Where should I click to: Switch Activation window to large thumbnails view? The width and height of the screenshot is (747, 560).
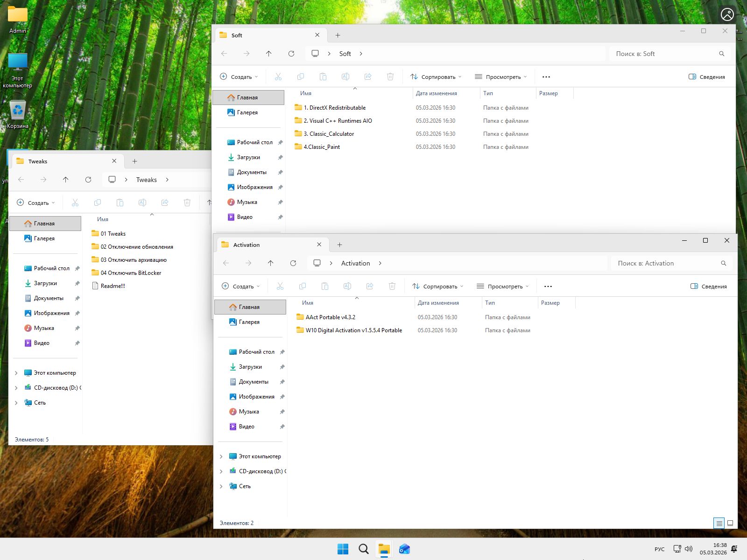click(730, 523)
